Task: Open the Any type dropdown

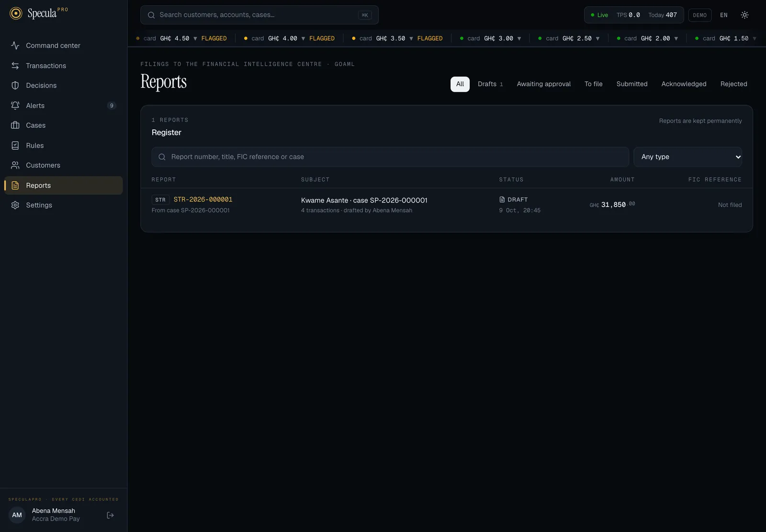Action: pyautogui.click(x=687, y=157)
